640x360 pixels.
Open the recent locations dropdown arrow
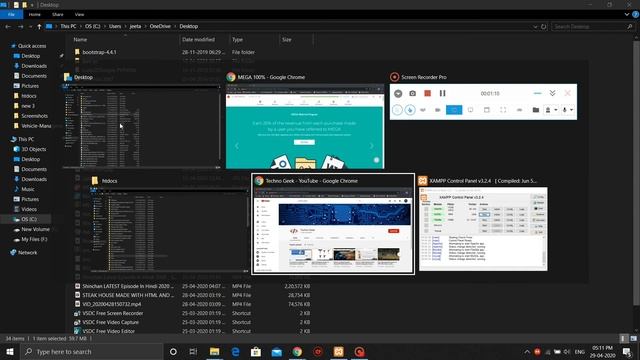point(31,27)
